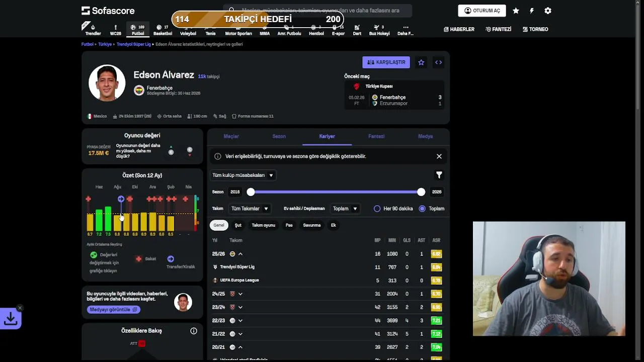This screenshot has height=362, width=644.
Task: Dismiss the data availability notice
Action: click(x=439, y=156)
